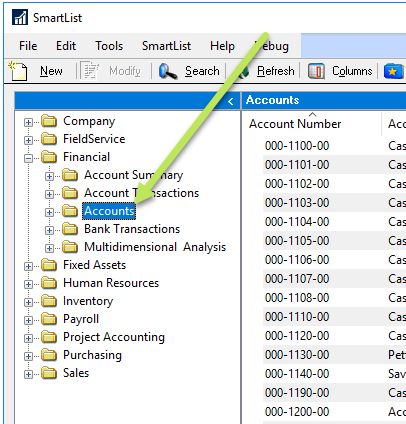Expand the Account Transactions node
This screenshot has height=424, width=406.
(x=49, y=194)
